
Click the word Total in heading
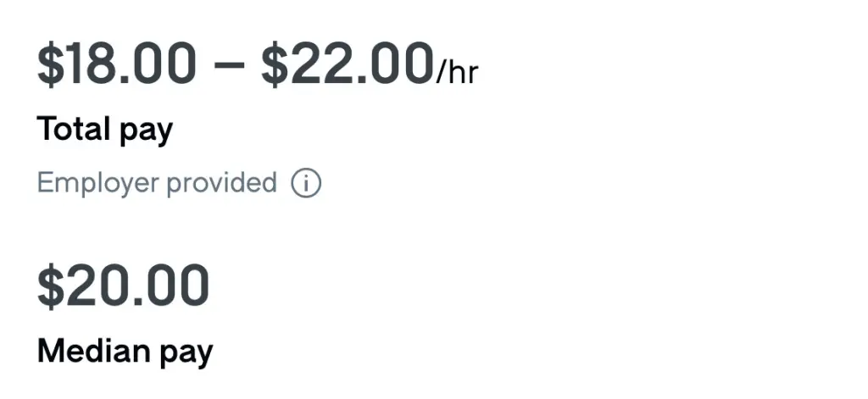73,129
